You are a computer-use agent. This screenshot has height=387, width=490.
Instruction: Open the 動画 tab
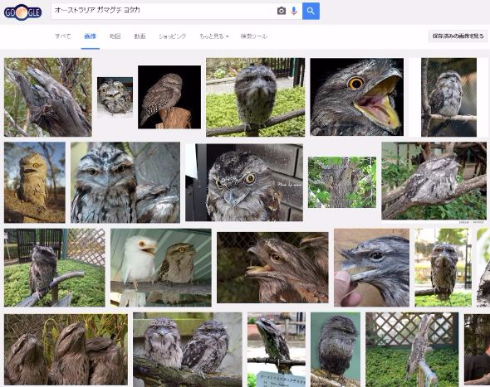(x=140, y=36)
